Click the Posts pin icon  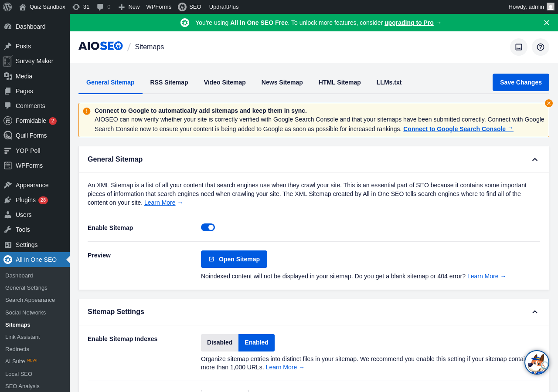click(8, 46)
